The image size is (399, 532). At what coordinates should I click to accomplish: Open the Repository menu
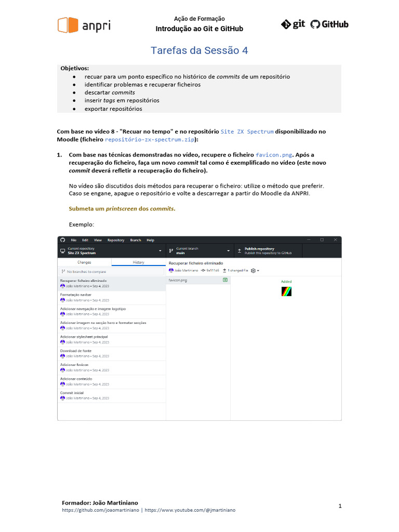click(x=116, y=240)
